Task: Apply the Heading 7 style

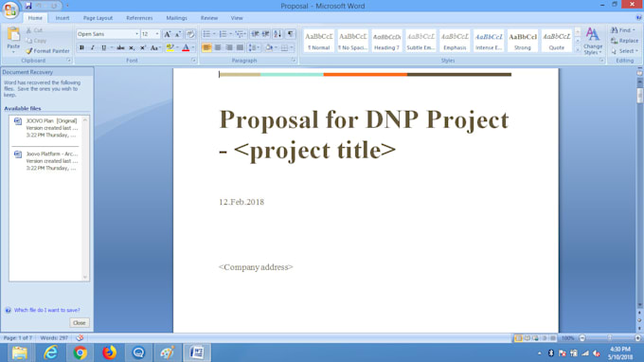Action: pos(386,41)
